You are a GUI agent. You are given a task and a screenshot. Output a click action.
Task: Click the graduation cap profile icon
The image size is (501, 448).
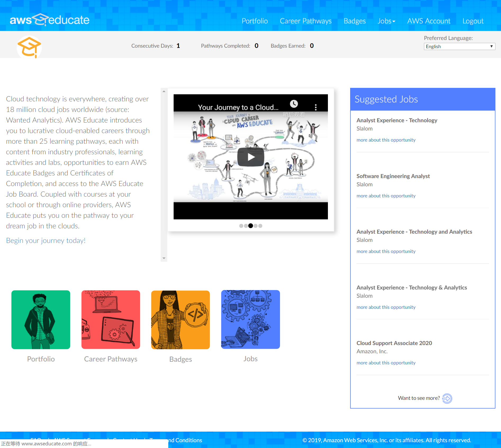(29, 47)
